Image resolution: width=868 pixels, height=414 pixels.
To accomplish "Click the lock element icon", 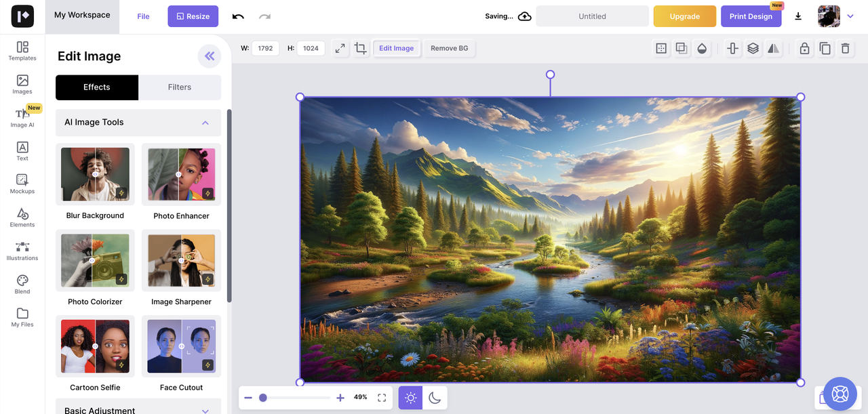I will 804,48.
